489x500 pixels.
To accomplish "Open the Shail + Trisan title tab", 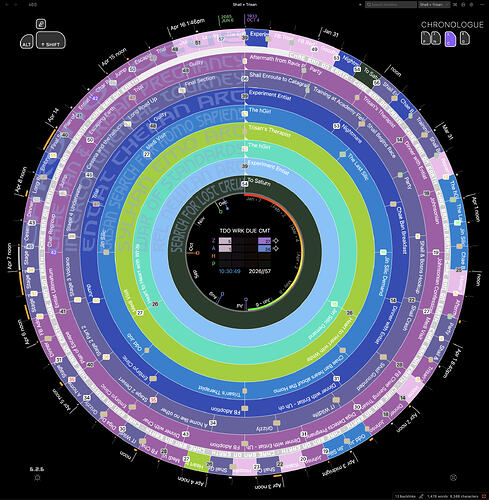I will point(245,4).
